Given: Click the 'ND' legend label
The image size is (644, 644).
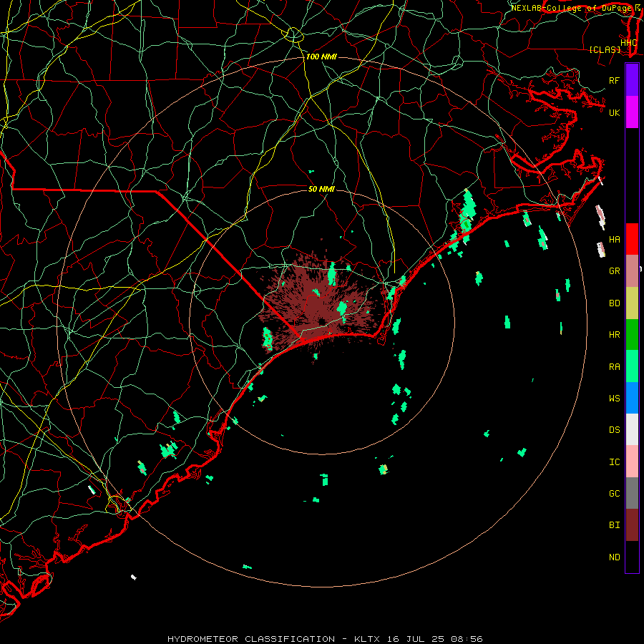Looking at the screenshot, I should tap(614, 557).
